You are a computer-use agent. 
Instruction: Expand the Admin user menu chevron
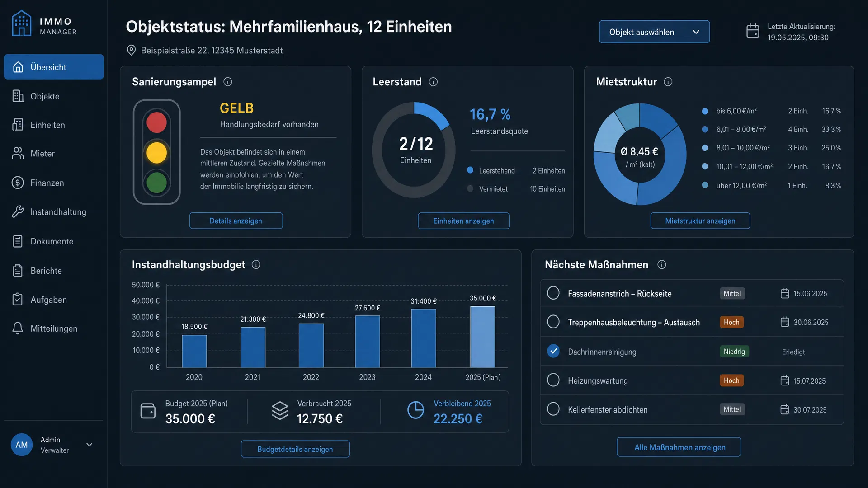pos(90,445)
